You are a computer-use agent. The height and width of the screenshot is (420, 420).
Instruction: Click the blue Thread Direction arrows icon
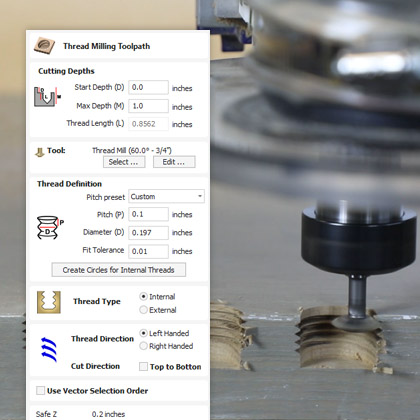click(x=49, y=349)
